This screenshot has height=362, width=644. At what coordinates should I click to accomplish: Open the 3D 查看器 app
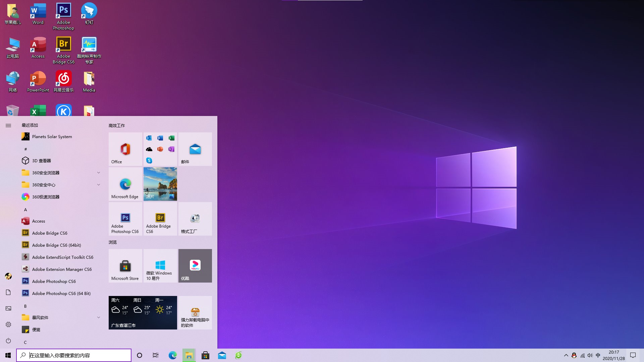pos(42,160)
